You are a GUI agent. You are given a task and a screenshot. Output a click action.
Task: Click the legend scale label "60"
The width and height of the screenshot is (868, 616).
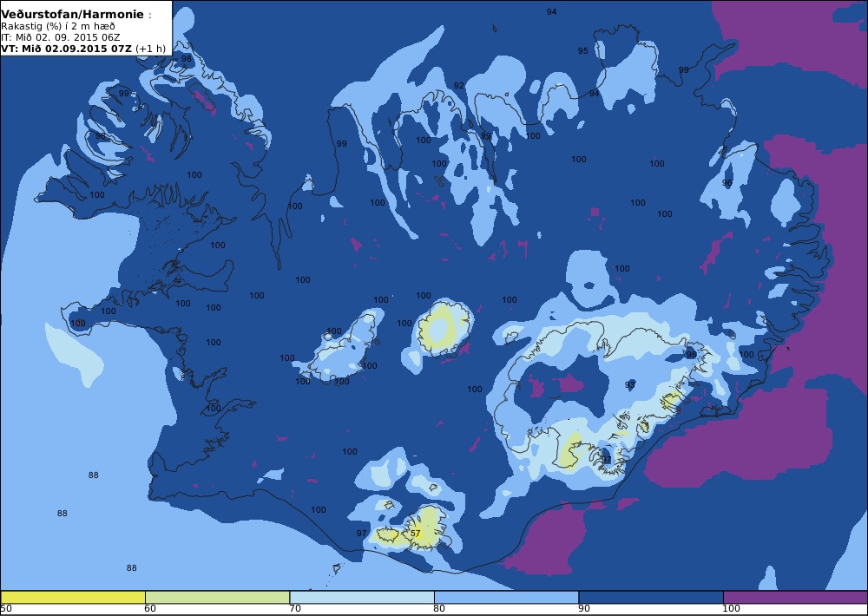point(150,609)
